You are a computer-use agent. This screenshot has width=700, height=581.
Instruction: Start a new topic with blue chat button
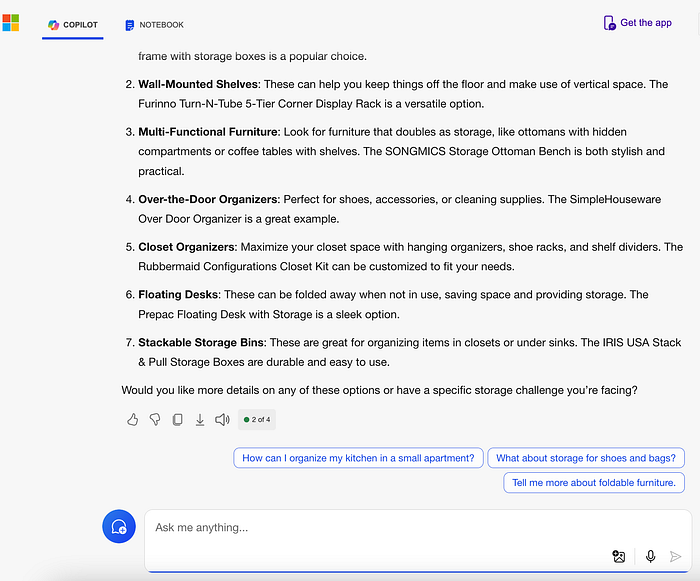coord(119,527)
